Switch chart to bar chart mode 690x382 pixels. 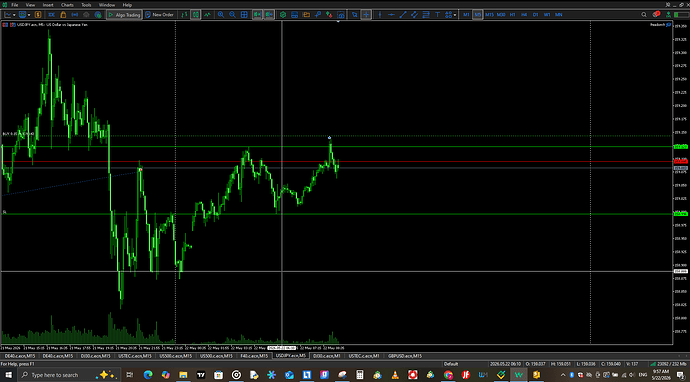point(184,15)
